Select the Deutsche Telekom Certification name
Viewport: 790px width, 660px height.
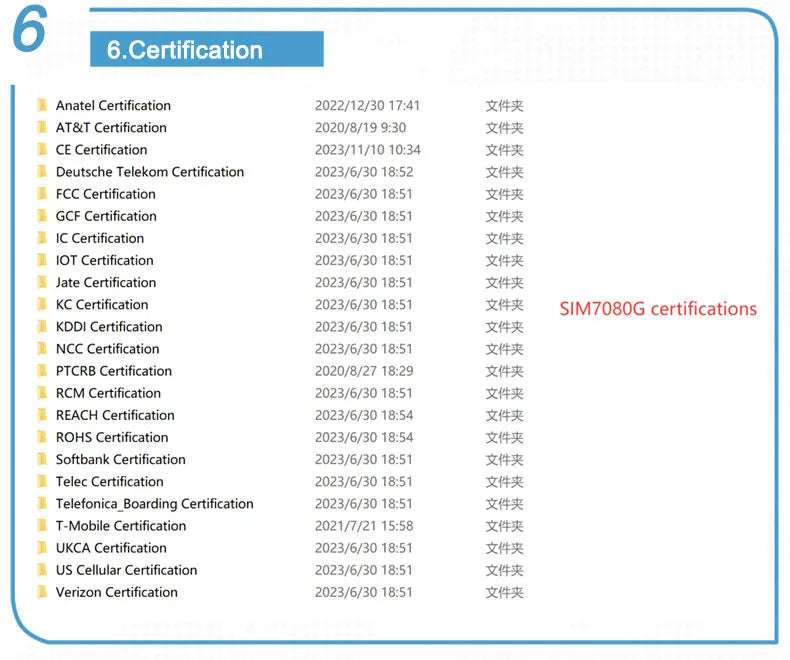pos(150,172)
